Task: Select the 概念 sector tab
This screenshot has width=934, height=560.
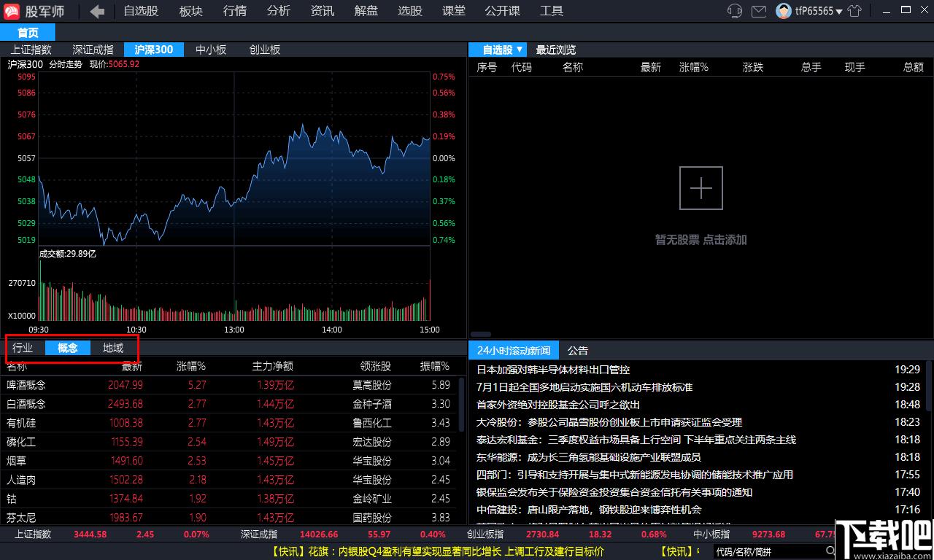Action: pos(67,348)
